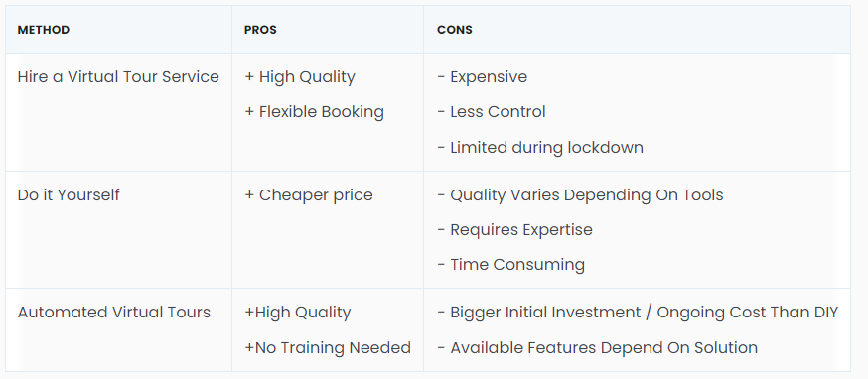This screenshot has width=868, height=379.
Task: Click the Ongoing Cost Than DIY text
Action: (747, 313)
